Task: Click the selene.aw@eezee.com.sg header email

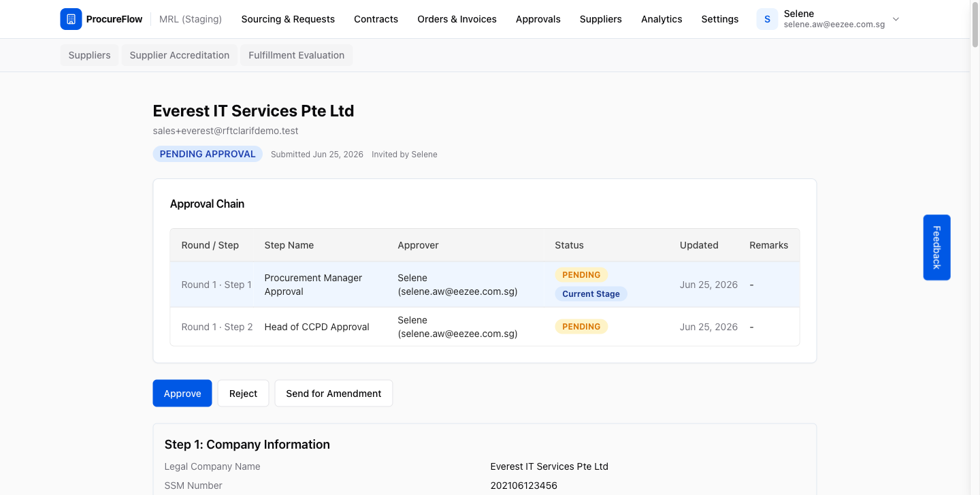Action: click(834, 25)
